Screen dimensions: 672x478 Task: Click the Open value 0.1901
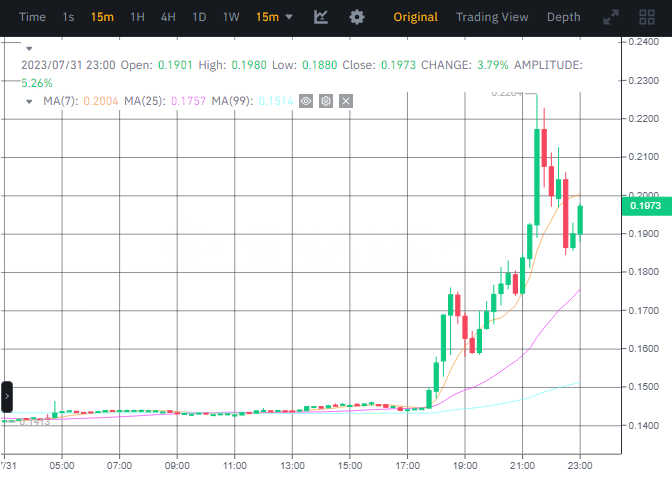[x=175, y=65]
